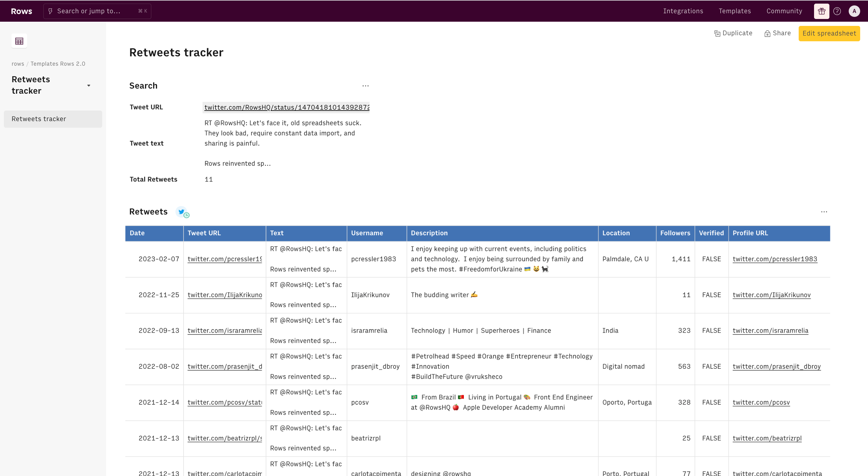
Task: Open the help question mark icon
Action: click(837, 11)
